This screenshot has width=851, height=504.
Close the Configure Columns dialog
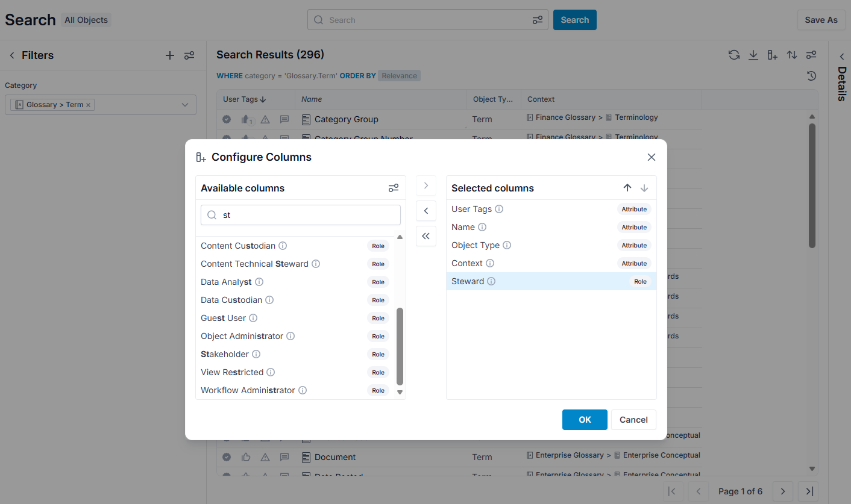[651, 157]
